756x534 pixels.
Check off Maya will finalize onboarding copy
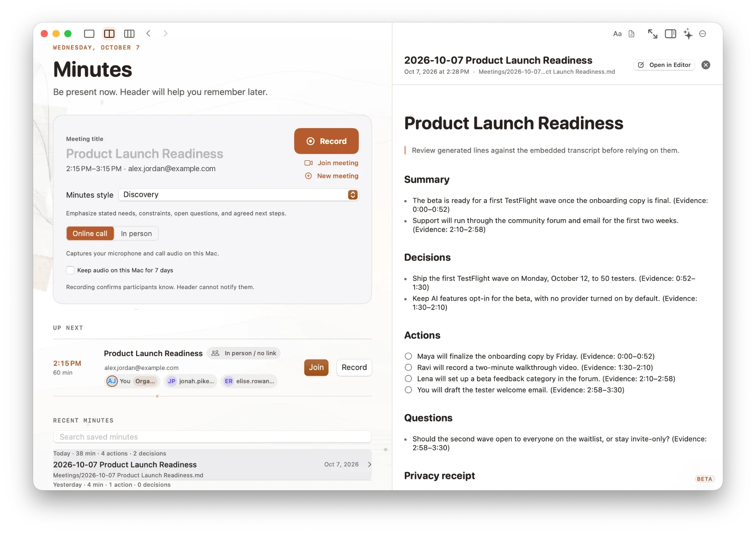pos(408,356)
